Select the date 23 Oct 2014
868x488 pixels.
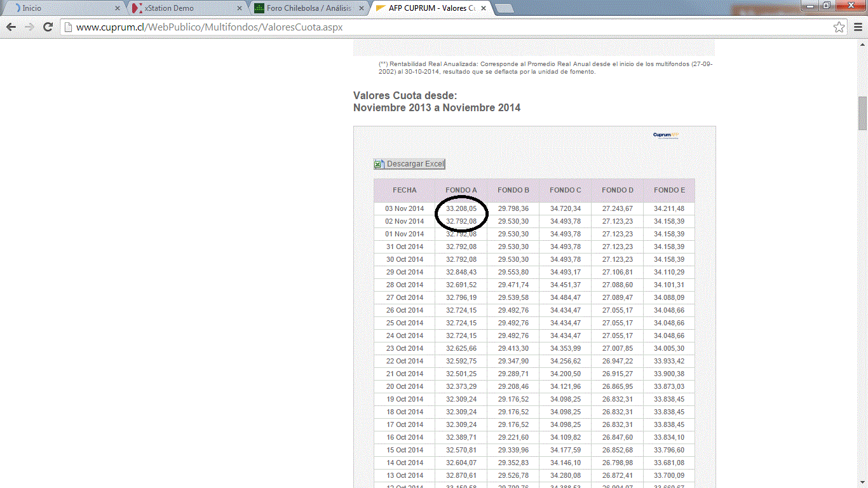(x=404, y=348)
